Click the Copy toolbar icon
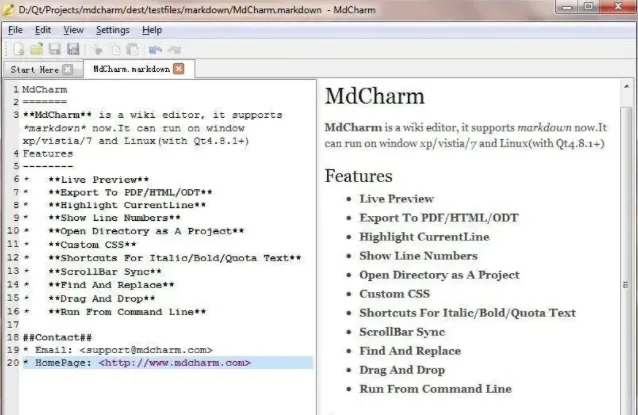This screenshot has height=415, width=638. pos(116,50)
